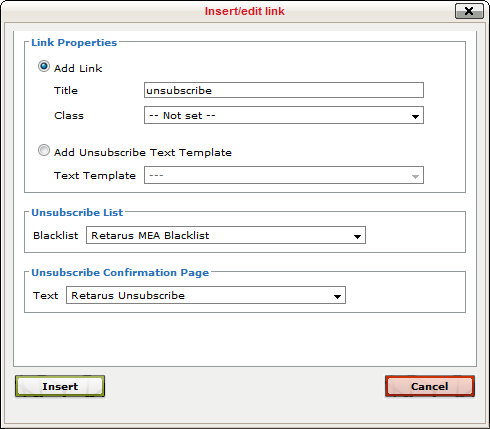Expand the Retarus MEA Blacklist dropdown

point(226,235)
